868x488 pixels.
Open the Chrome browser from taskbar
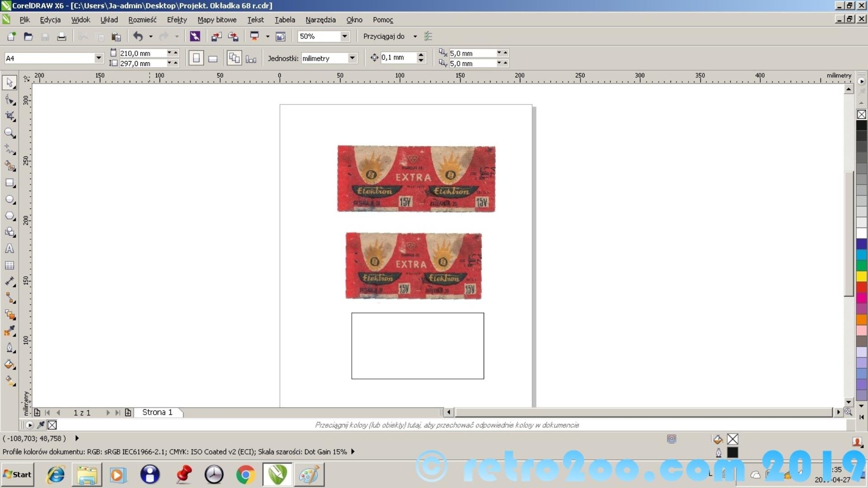pos(245,475)
